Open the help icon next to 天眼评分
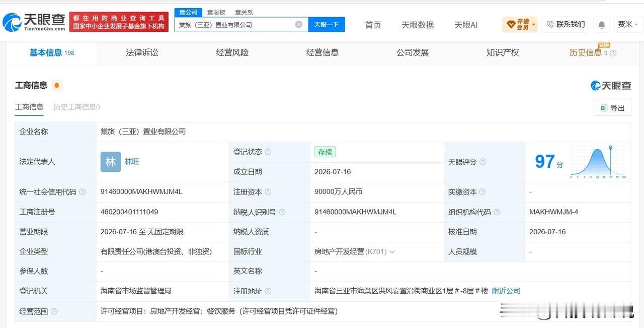Screen dimensions: 644x328 point(483,162)
